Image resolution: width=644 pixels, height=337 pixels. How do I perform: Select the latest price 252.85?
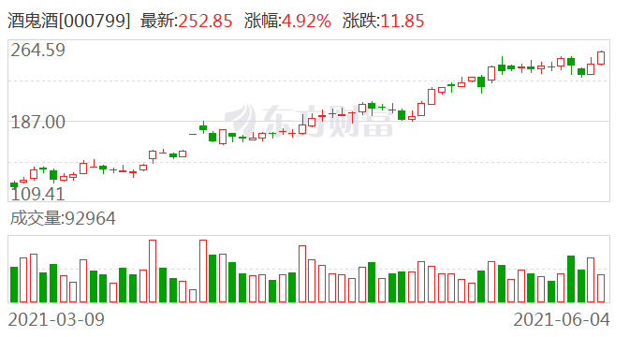[x=205, y=21]
